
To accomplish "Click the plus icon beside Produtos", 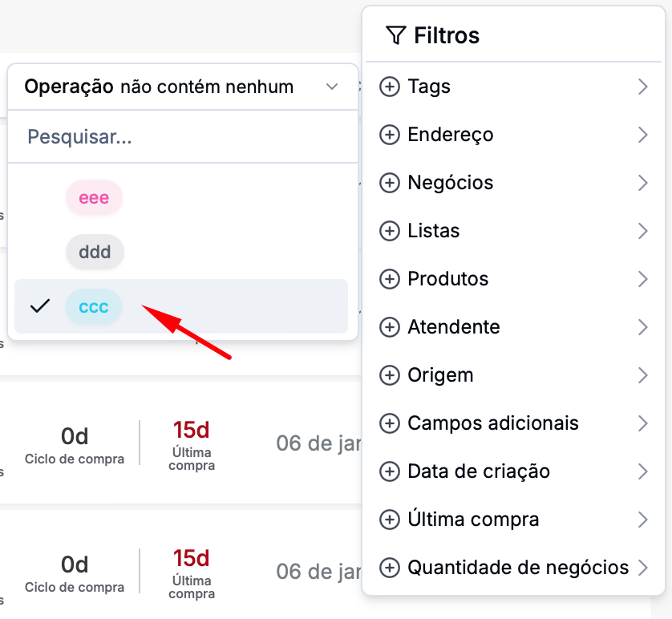I will click(x=389, y=279).
